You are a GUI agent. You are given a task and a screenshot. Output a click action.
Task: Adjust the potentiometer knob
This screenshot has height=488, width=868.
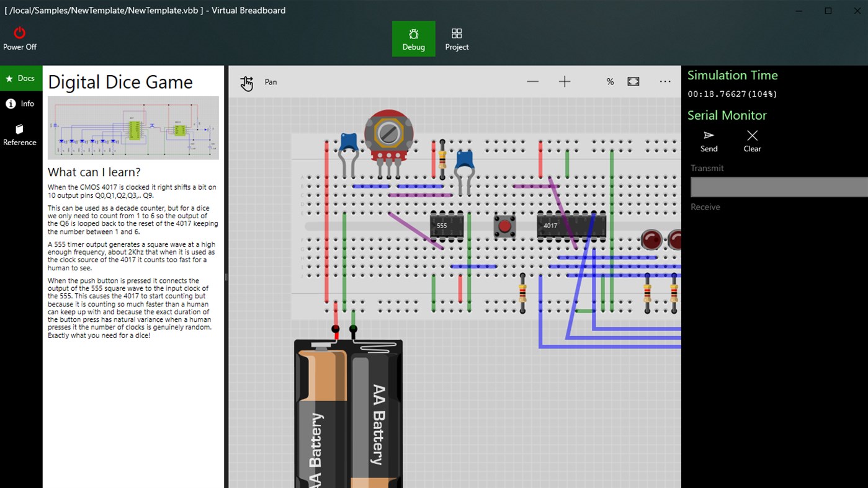click(388, 132)
